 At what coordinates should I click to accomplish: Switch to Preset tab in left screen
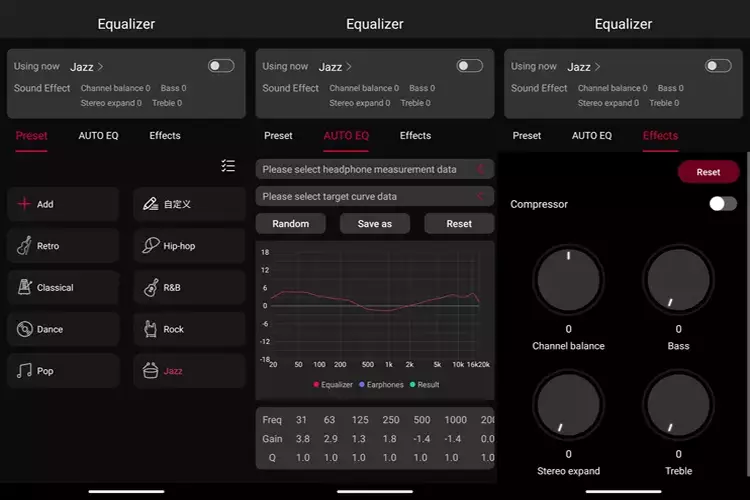(31, 135)
